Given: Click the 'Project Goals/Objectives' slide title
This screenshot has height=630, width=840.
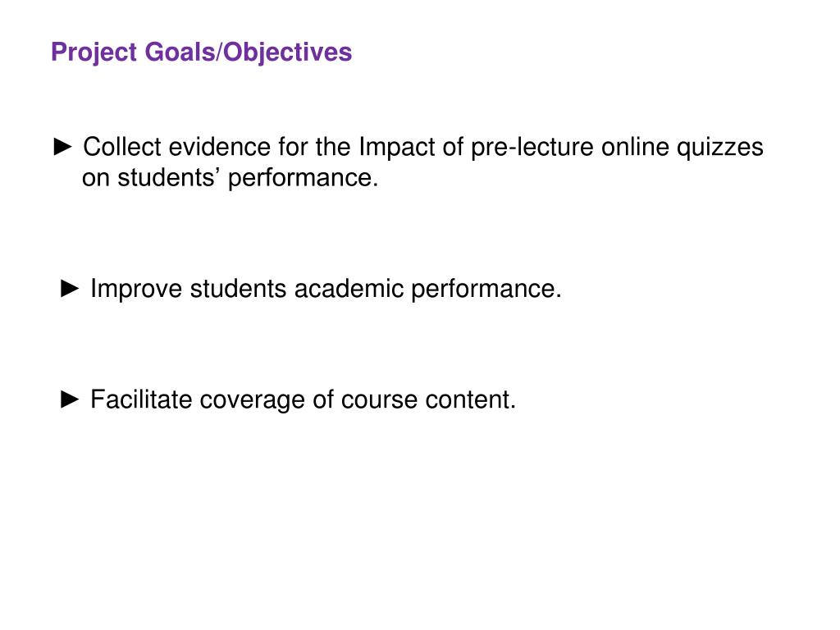Looking at the screenshot, I should (201, 52).
